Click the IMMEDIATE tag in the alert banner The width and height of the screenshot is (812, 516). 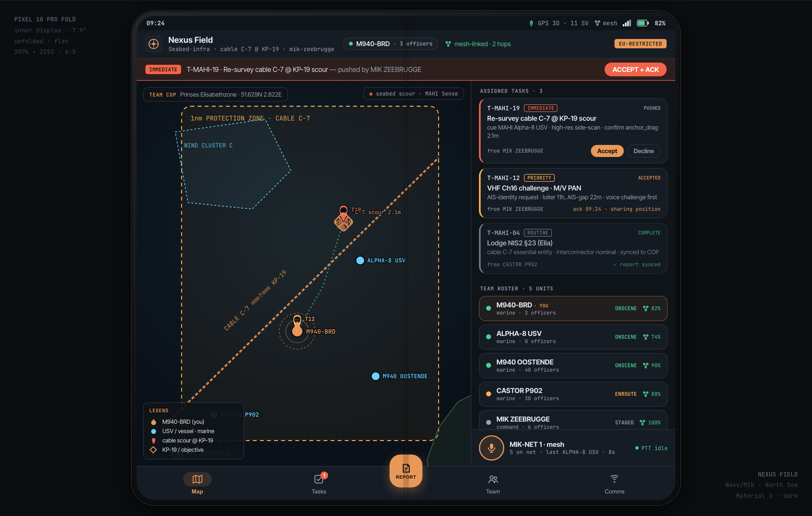pyautogui.click(x=163, y=69)
